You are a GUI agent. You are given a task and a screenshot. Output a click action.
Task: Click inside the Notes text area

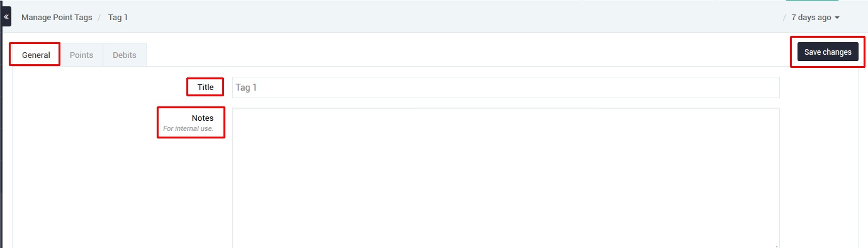pos(506,178)
